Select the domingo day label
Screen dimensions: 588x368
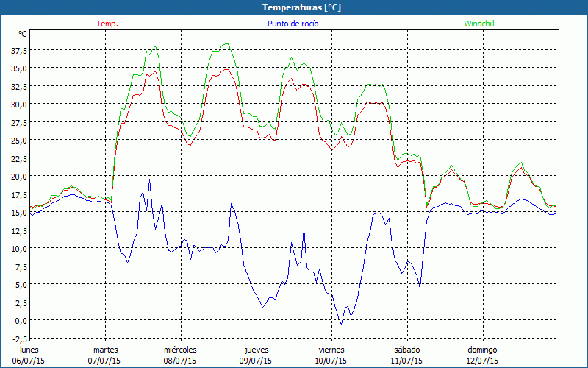[482, 350]
